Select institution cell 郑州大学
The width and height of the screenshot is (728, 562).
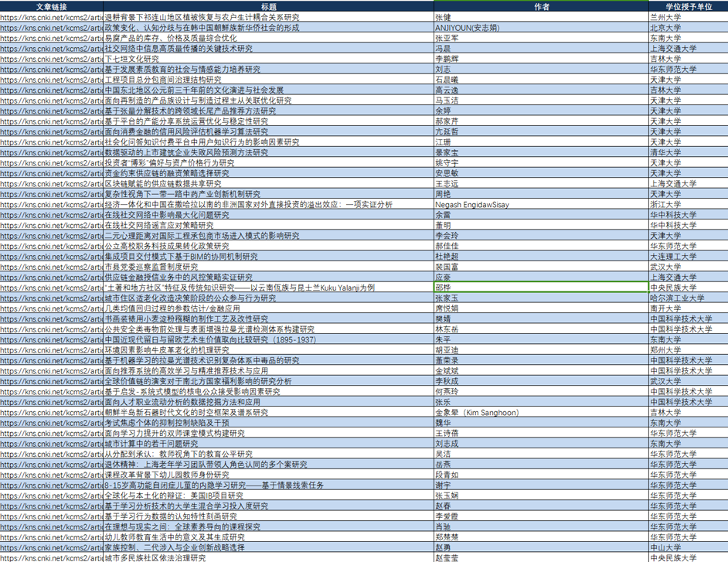[x=689, y=350]
